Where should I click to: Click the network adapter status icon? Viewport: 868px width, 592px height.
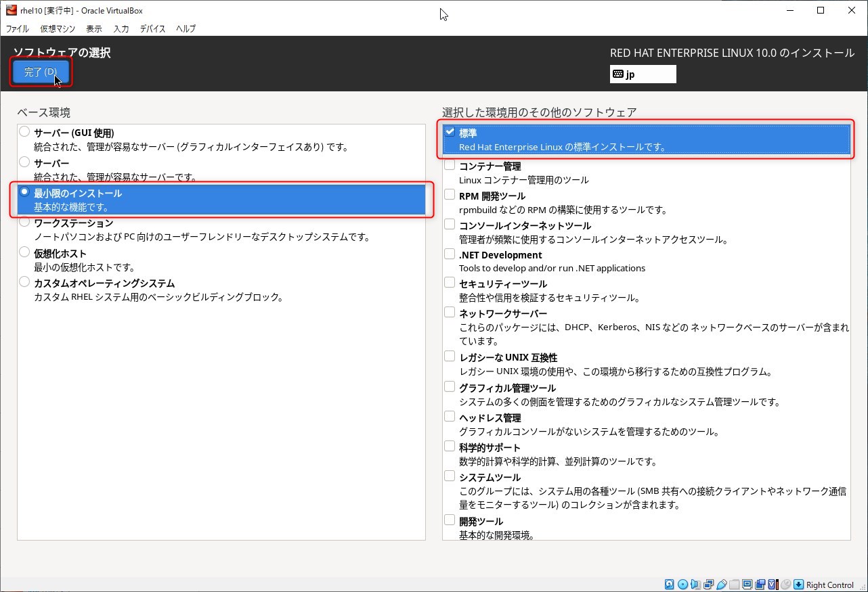(x=708, y=585)
